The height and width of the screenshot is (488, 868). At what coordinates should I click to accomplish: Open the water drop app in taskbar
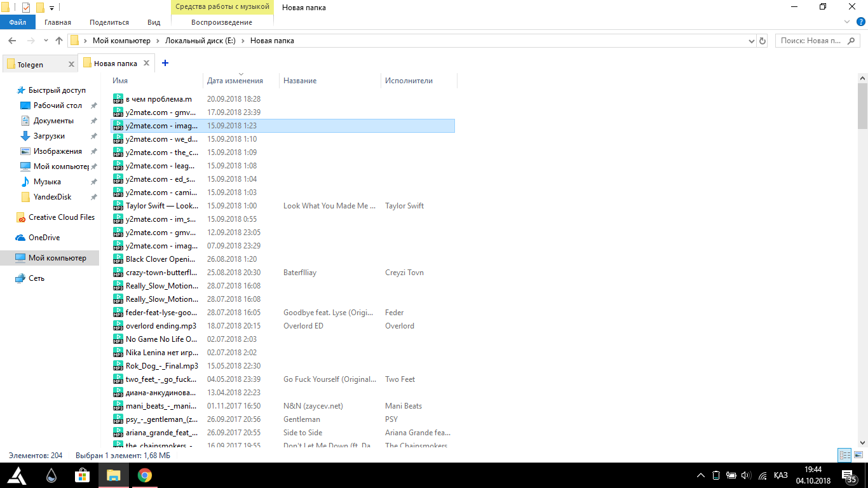pos(51,475)
